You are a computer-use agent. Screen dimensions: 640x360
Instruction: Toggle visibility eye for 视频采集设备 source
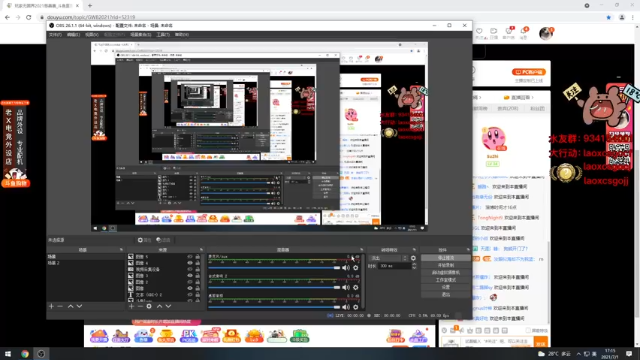pos(190,269)
